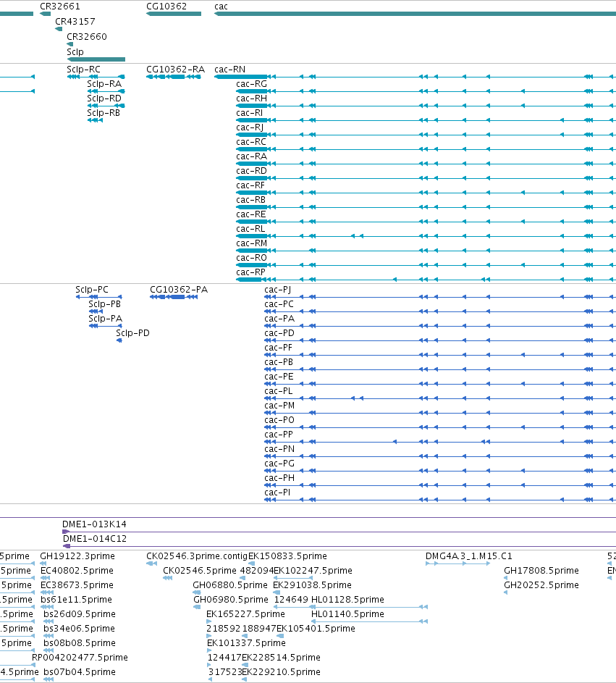616x683 pixels.
Task: Select the cac-RJ transcript label
Action: click(x=250, y=127)
